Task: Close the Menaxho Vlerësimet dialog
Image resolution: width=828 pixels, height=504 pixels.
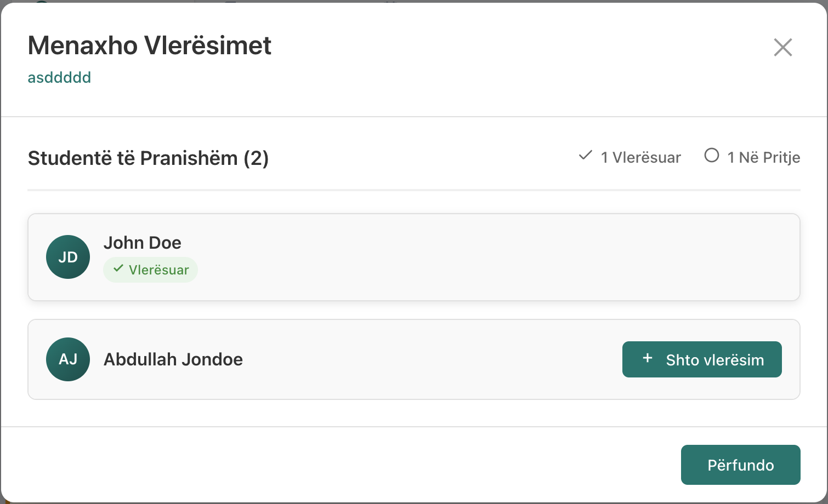Action: [x=782, y=48]
